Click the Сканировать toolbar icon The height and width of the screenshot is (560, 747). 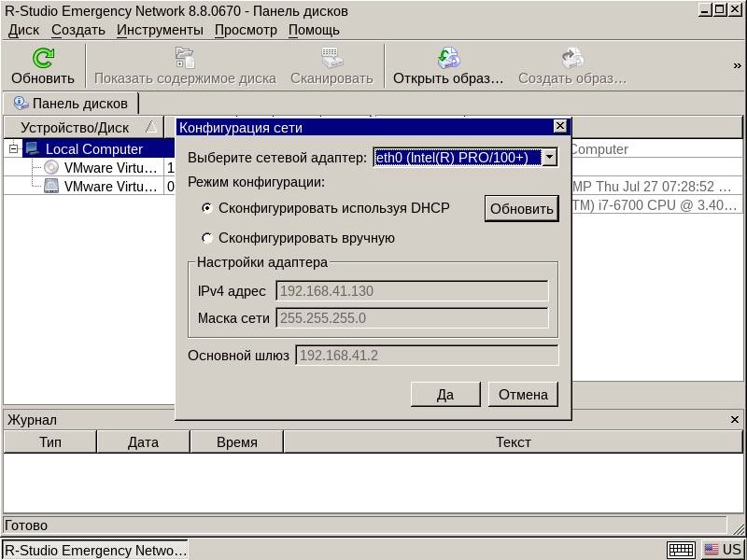331,58
